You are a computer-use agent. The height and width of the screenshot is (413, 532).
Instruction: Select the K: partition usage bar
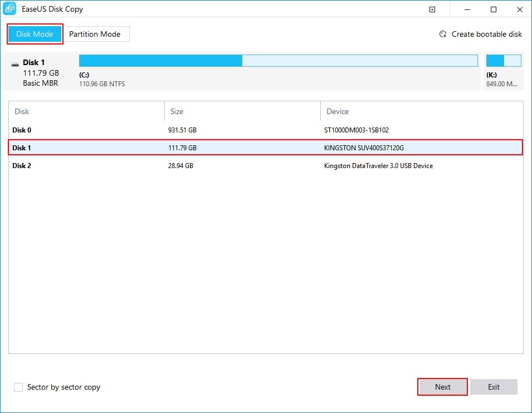[504, 61]
